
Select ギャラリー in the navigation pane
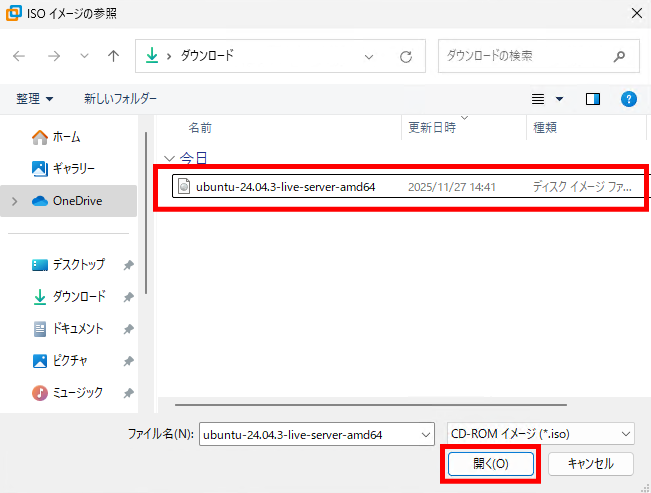73,168
